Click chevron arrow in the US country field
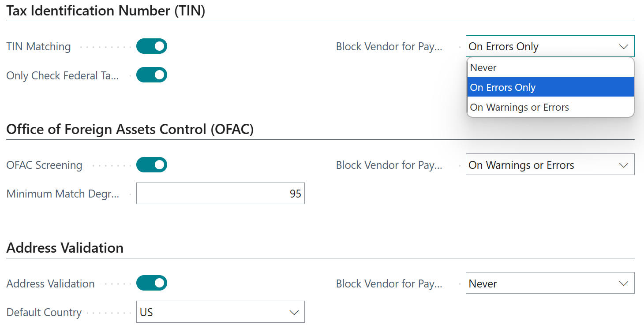The width and height of the screenshot is (644, 332). (x=294, y=312)
